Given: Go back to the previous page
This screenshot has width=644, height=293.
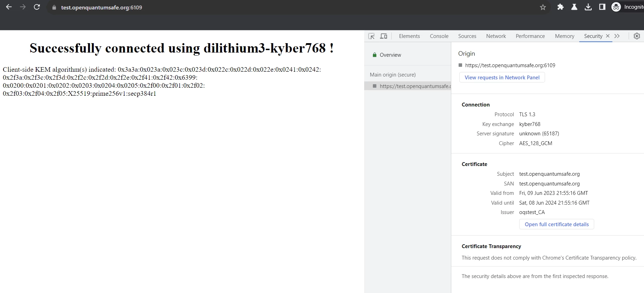Looking at the screenshot, I should (x=9, y=7).
